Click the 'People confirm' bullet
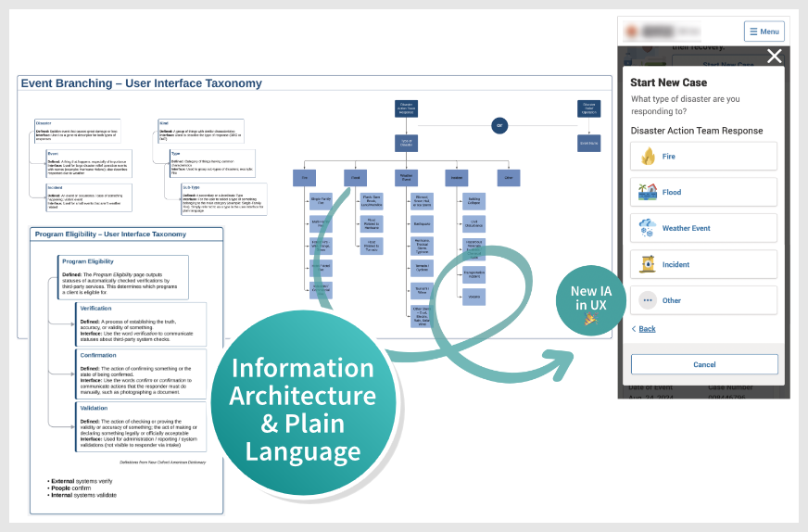Image resolution: width=808 pixels, height=532 pixels. click(x=69, y=488)
